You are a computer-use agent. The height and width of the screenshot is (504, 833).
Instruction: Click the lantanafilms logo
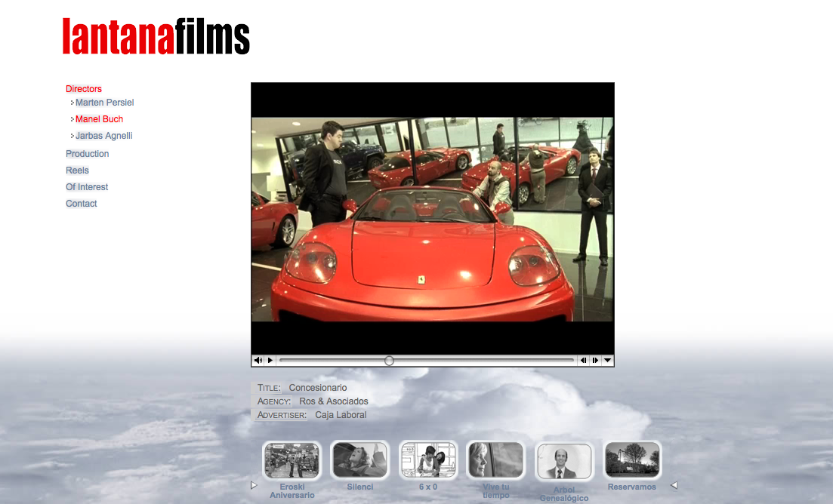coord(156,36)
